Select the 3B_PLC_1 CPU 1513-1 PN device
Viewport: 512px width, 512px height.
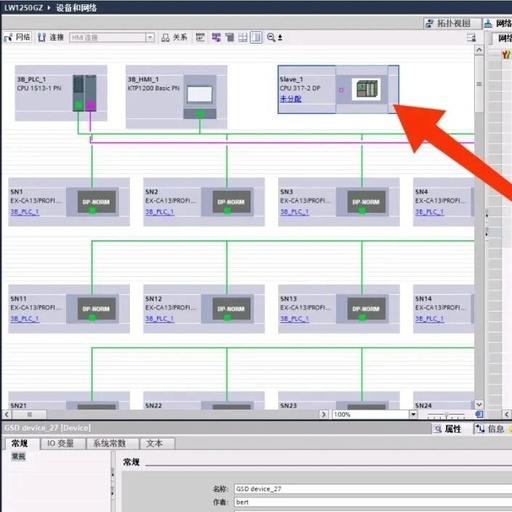[x=61, y=93]
